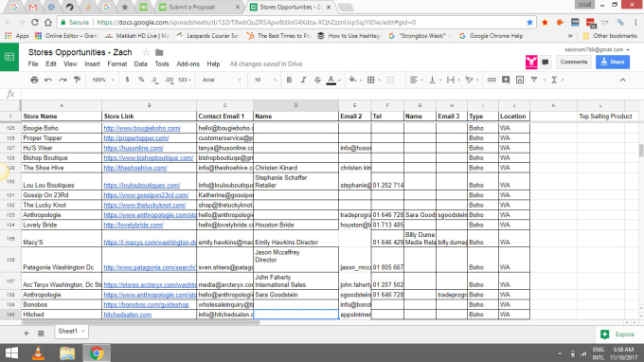Click the Insert comment icon
644x362 pixels.
pos(506,80)
